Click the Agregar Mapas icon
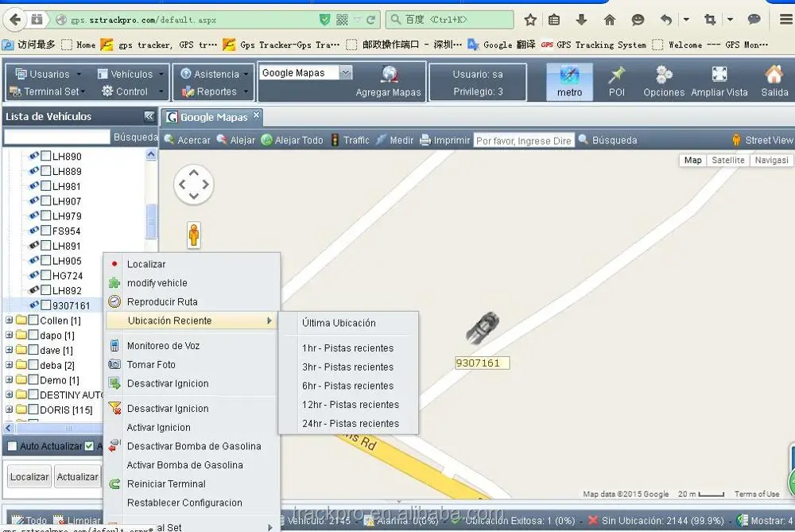Screen dimensions: 795x532 389,75
